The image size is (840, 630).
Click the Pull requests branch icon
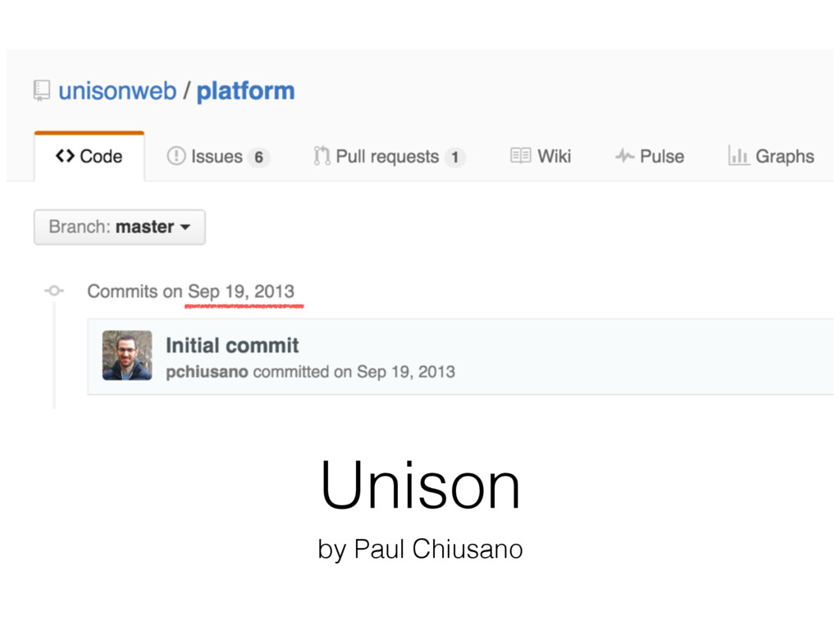pos(322,156)
